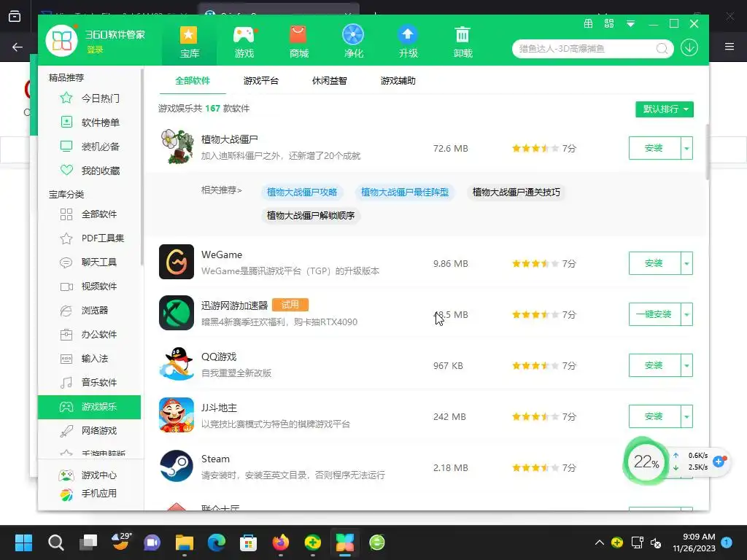
Task: Switch to 游戏平台 tab
Action: (261, 81)
